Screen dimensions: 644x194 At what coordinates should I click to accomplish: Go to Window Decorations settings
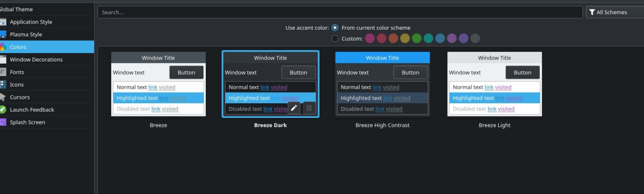(x=46, y=59)
